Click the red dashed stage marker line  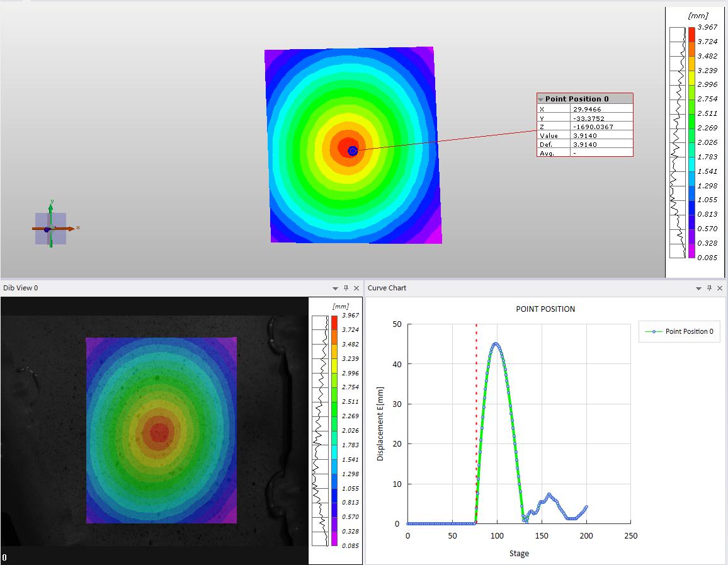pos(476,409)
